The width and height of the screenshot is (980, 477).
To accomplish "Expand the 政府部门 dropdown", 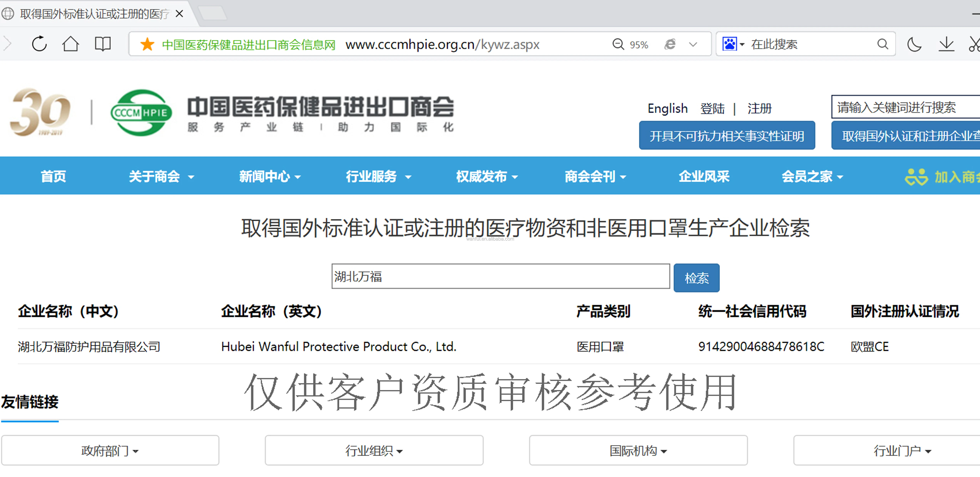I will coord(110,450).
